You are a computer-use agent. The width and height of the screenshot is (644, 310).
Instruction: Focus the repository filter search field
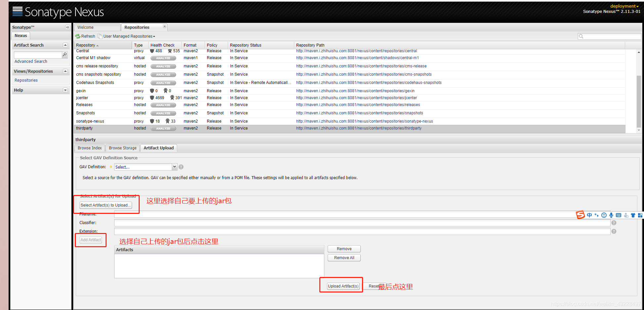coord(609,36)
